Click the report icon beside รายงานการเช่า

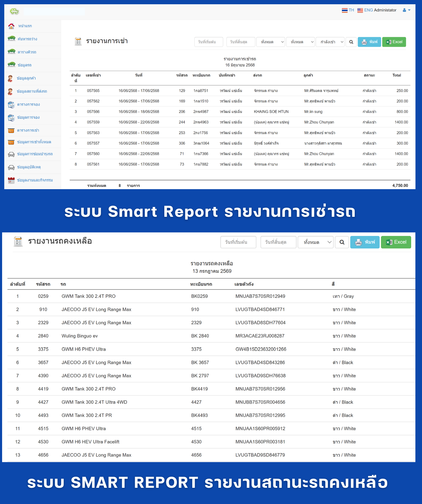[78, 41]
